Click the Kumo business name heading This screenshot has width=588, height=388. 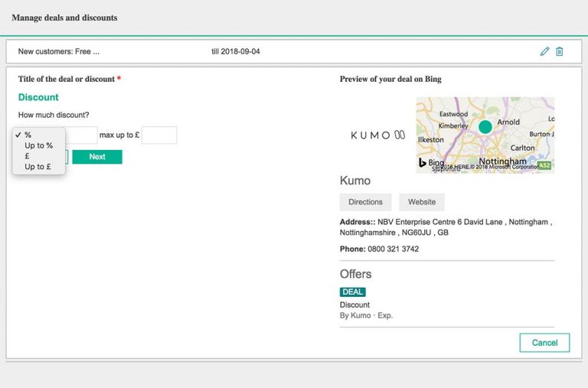tap(355, 181)
